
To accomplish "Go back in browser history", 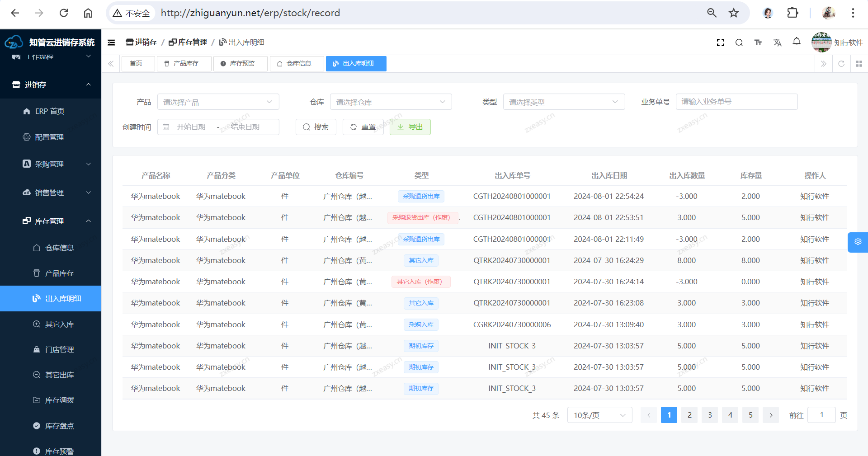I will pyautogui.click(x=15, y=13).
